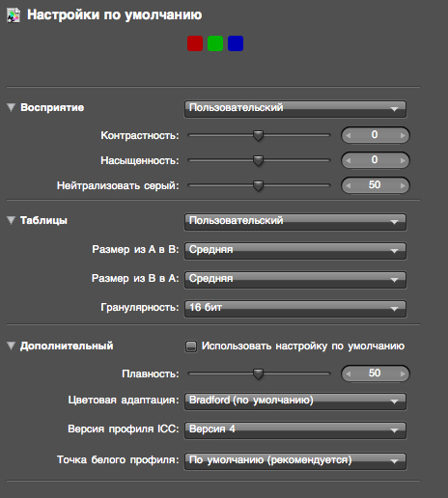This screenshot has width=448, height=498.
Task: Select the green color swatch
Action: 215,43
